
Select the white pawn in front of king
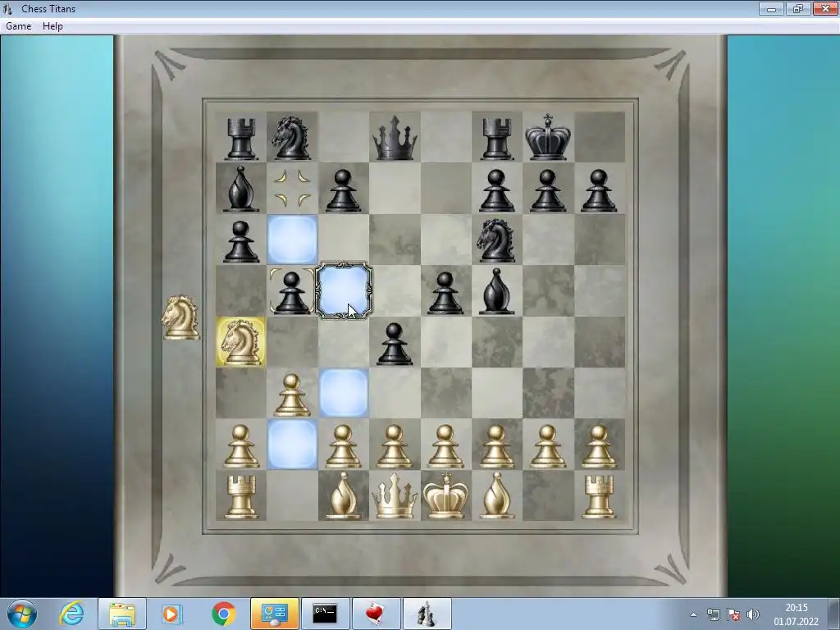point(445,446)
